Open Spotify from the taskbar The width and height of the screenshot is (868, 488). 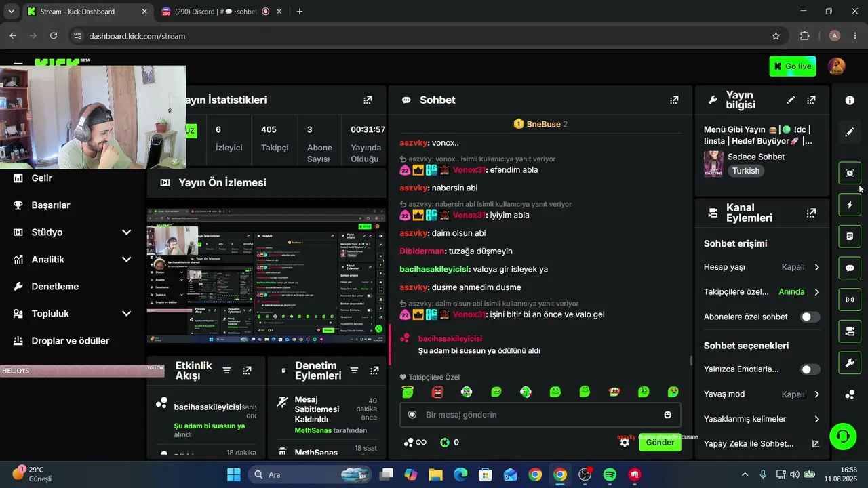click(x=610, y=474)
